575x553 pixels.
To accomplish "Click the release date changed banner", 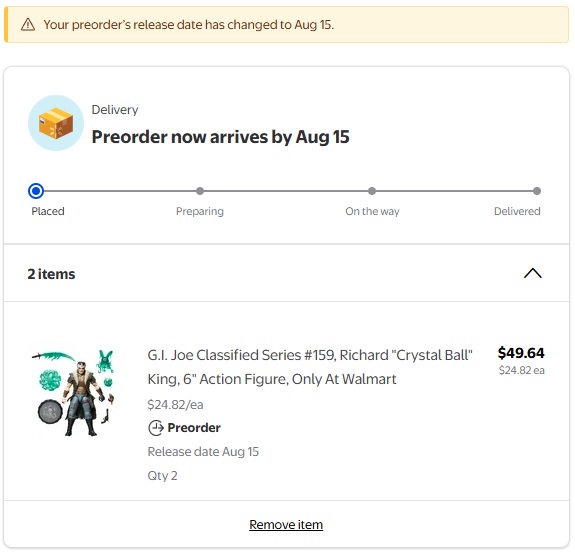I will tap(286, 25).
